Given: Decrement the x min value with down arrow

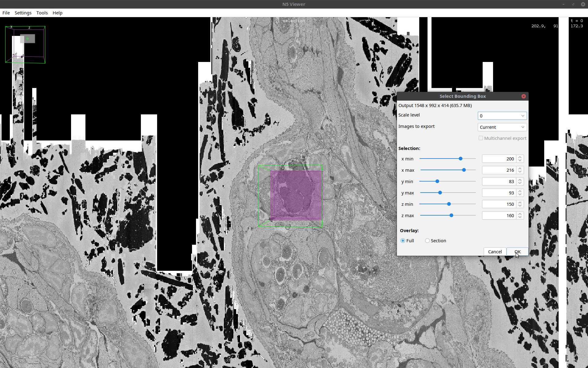Looking at the screenshot, I should click(520, 161).
